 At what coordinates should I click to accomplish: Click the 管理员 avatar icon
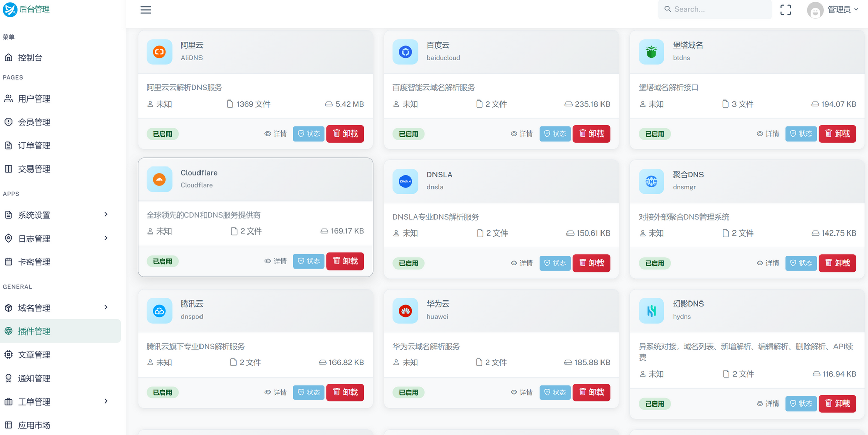(x=815, y=10)
